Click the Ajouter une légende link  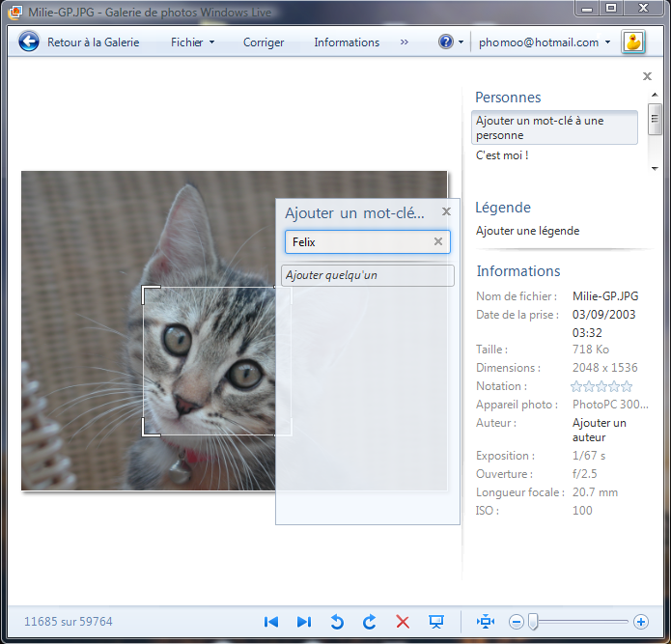[x=527, y=231]
